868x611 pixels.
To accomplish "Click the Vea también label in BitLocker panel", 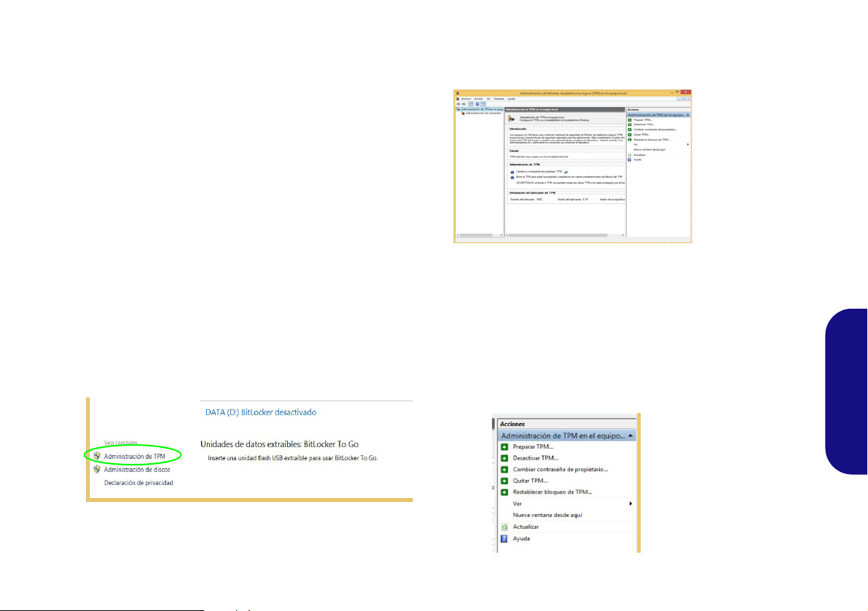I will click(121, 443).
